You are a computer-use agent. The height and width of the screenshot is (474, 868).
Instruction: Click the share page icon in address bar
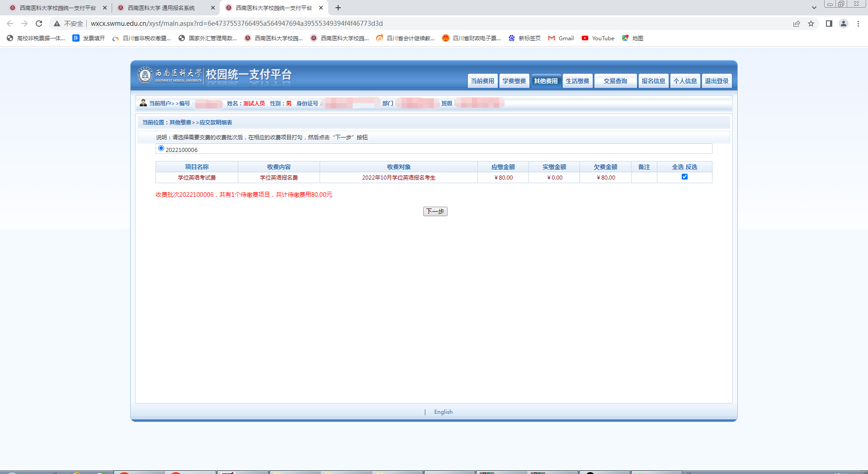[x=797, y=24]
